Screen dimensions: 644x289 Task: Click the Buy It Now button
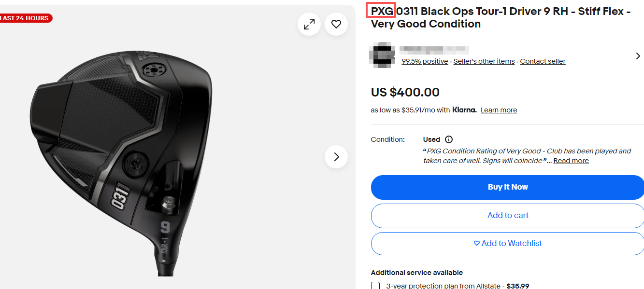click(507, 187)
